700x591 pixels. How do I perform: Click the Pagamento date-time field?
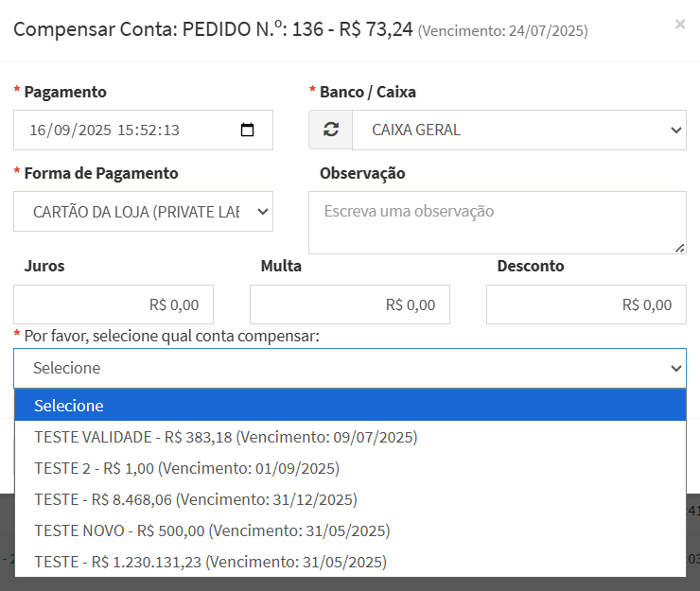123,130
